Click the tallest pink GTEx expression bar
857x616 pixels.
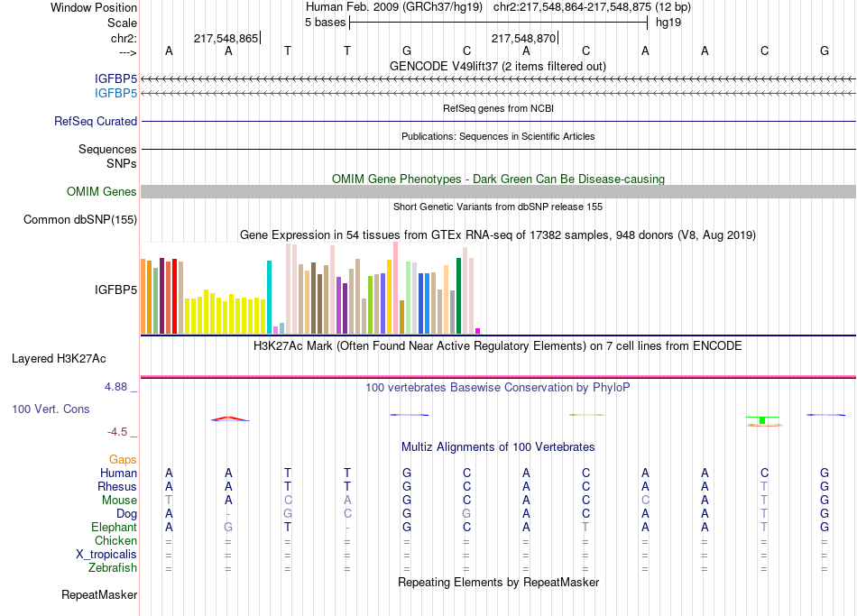(x=396, y=288)
